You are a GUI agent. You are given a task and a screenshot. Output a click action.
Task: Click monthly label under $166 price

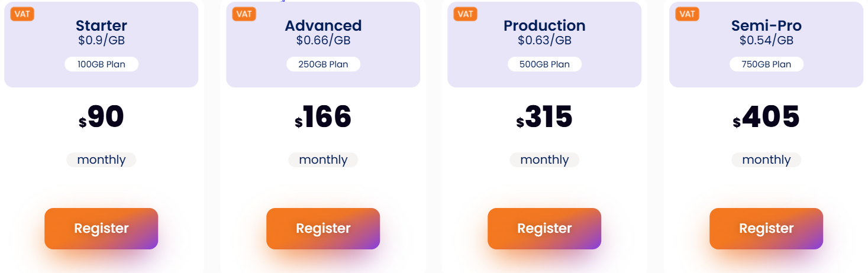click(x=323, y=160)
